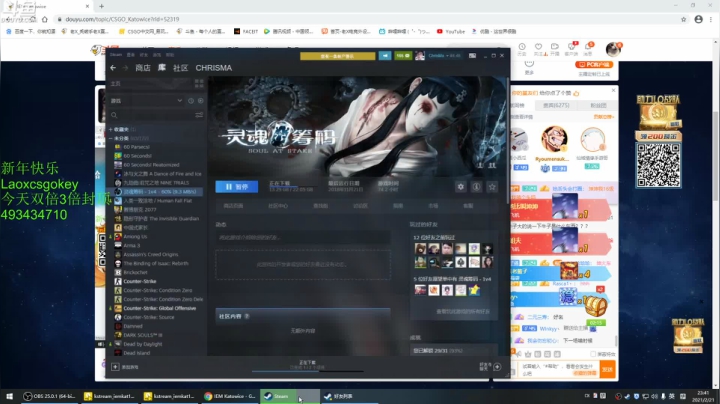Viewport: 720px width, 404px height.
Task: Go back with the Steam back arrow
Action: click(x=113, y=68)
